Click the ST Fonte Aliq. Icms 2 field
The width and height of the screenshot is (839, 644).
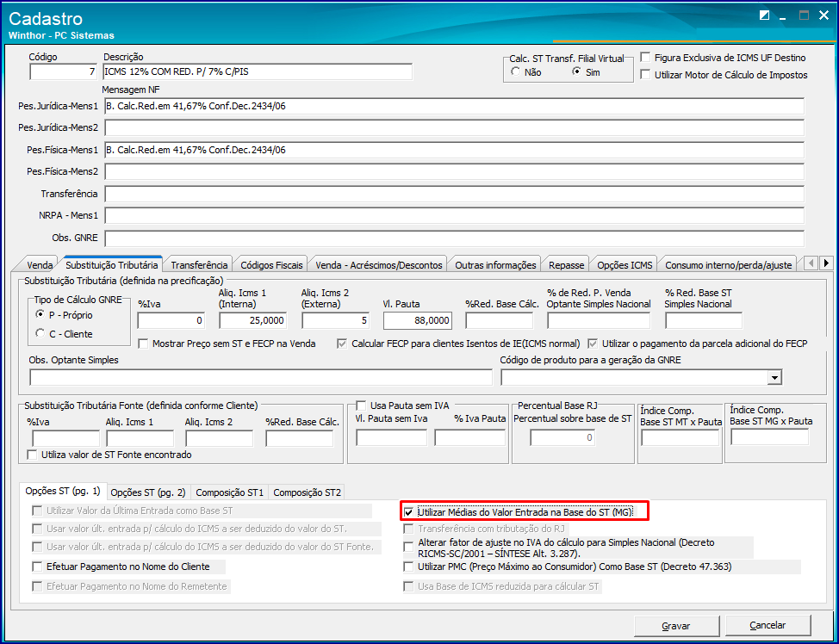point(220,438)
